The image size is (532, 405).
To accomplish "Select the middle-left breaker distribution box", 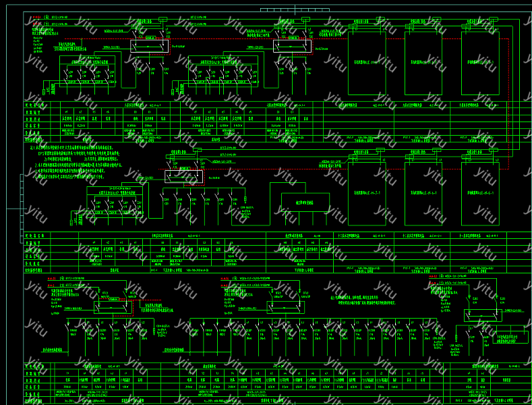I will point(111,202).
